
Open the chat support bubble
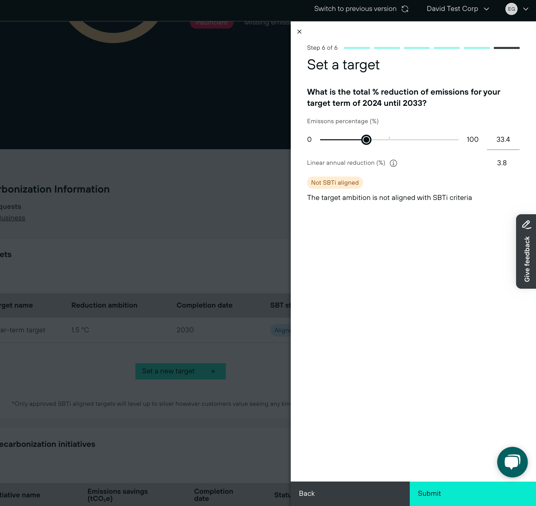[x=512, y=462]
